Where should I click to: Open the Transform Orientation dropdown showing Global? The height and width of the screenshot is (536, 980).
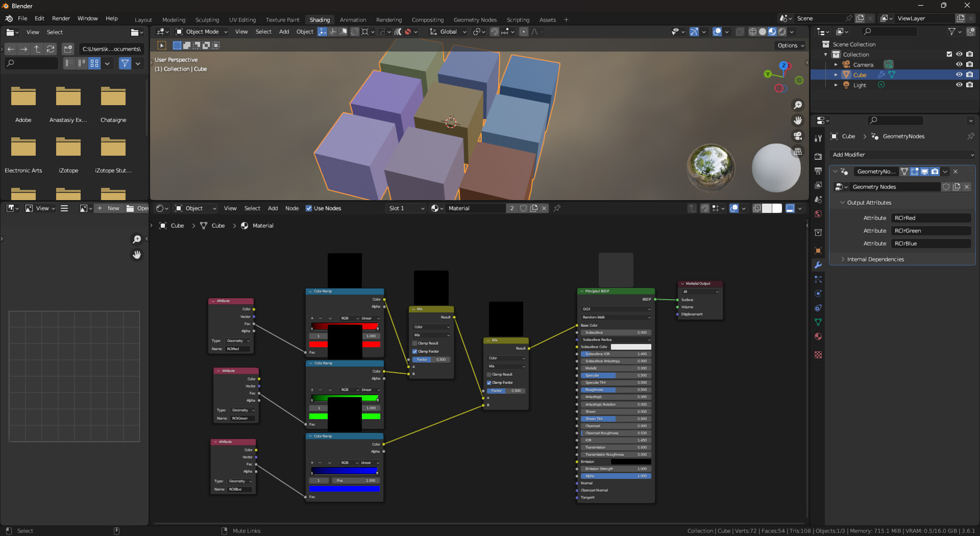tap(448, 32)
